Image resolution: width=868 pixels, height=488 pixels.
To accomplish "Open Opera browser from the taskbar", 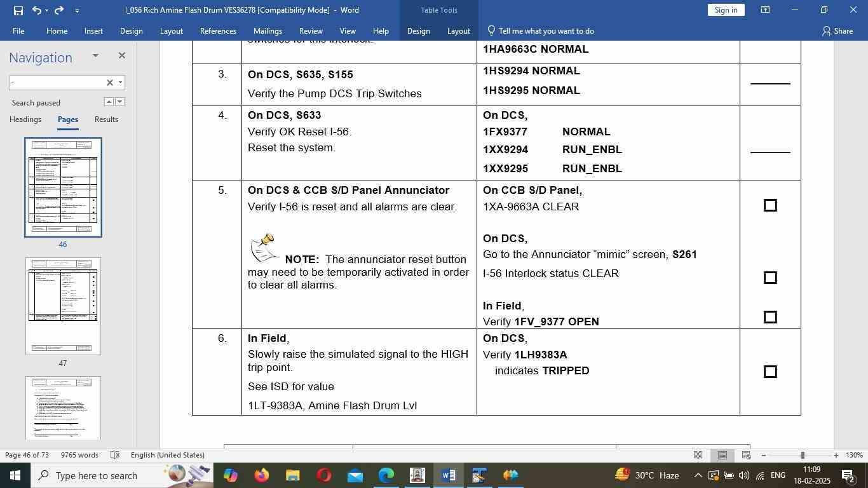I will (324, 475).
